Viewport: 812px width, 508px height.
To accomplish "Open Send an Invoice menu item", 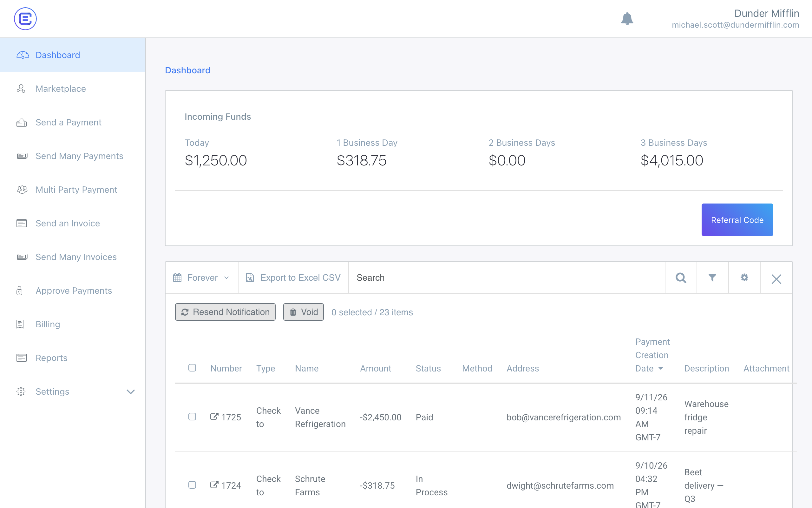I will tap(73, 223).
